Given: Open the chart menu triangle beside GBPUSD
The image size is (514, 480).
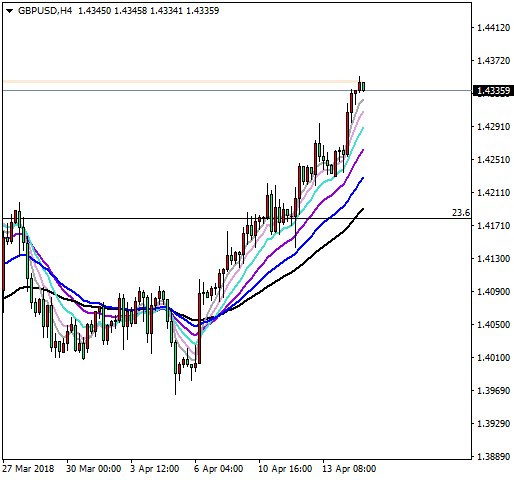Looking at the screenshot, I should pyautogui.click(x=9, y=11).
